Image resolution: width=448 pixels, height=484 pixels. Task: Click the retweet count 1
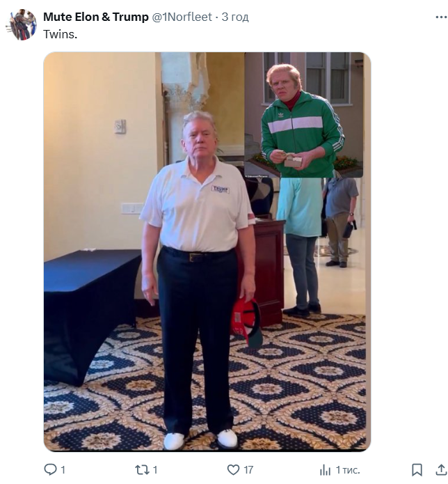pos(155,470)
